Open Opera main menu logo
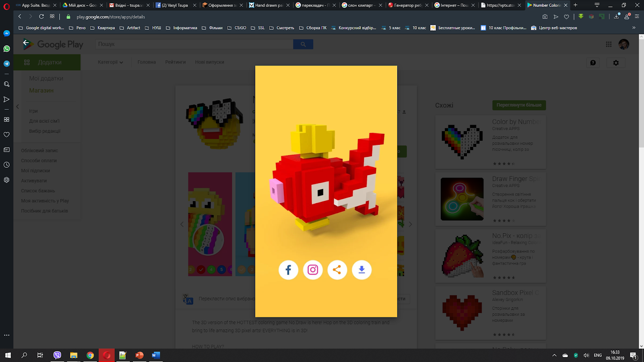The image size is (644, 362). (6, 6)
